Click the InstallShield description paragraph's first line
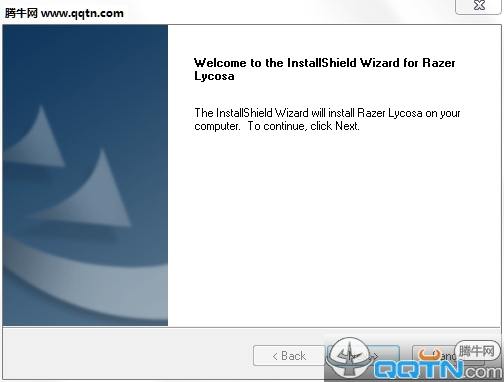Image resolution: width=504 pixels, height=382 pixels. click(x=327, y=113)
